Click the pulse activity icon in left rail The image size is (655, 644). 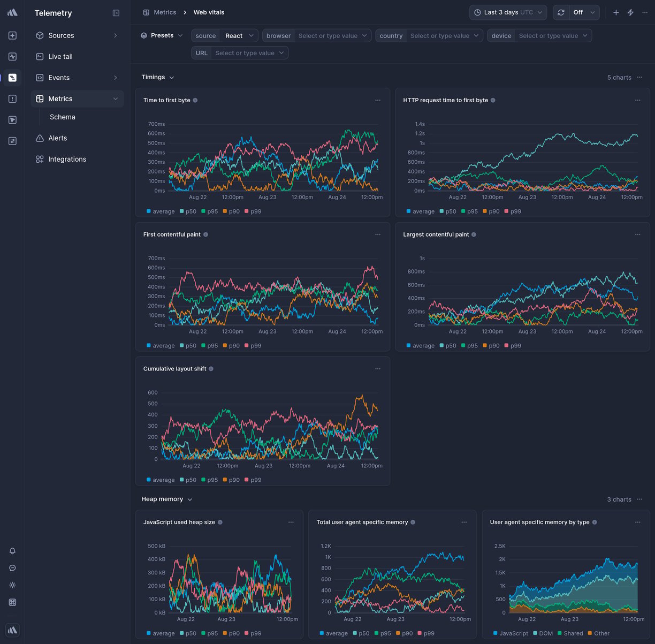[12, 56]
